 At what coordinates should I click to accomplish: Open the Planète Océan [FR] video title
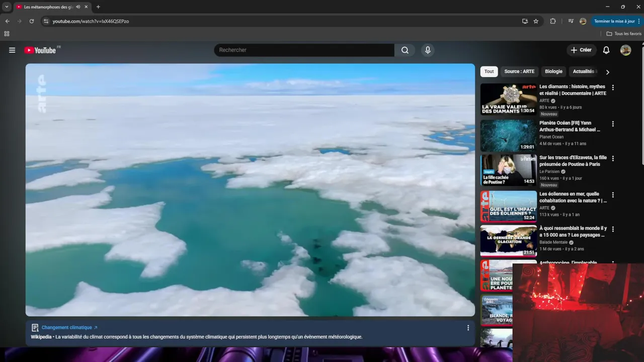click(570, 126)
